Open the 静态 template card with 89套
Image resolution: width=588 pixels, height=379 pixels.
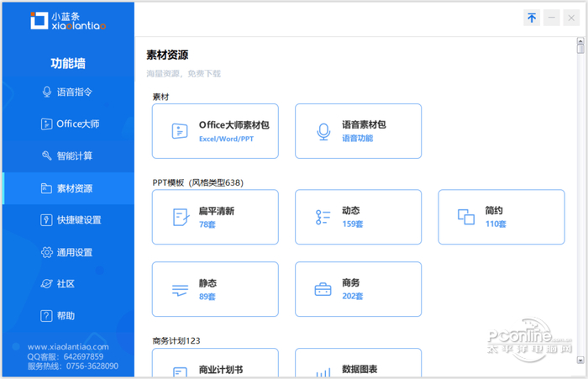point(215,289)
